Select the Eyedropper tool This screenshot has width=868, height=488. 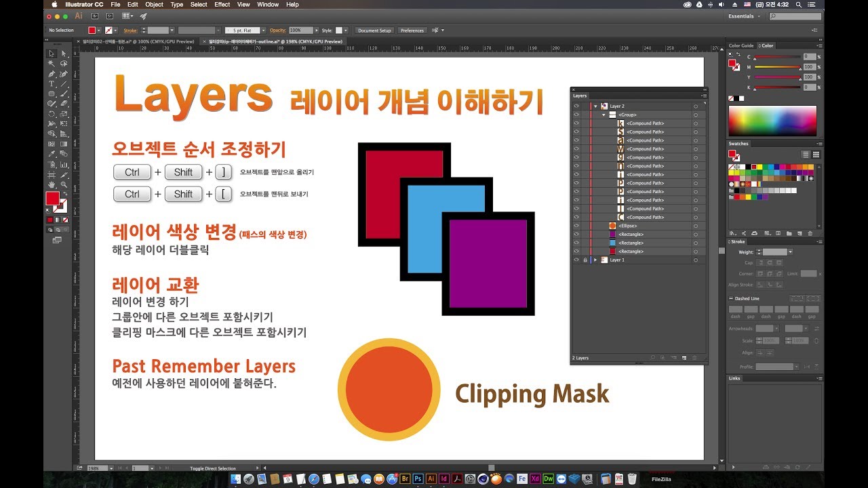point(51,154)
